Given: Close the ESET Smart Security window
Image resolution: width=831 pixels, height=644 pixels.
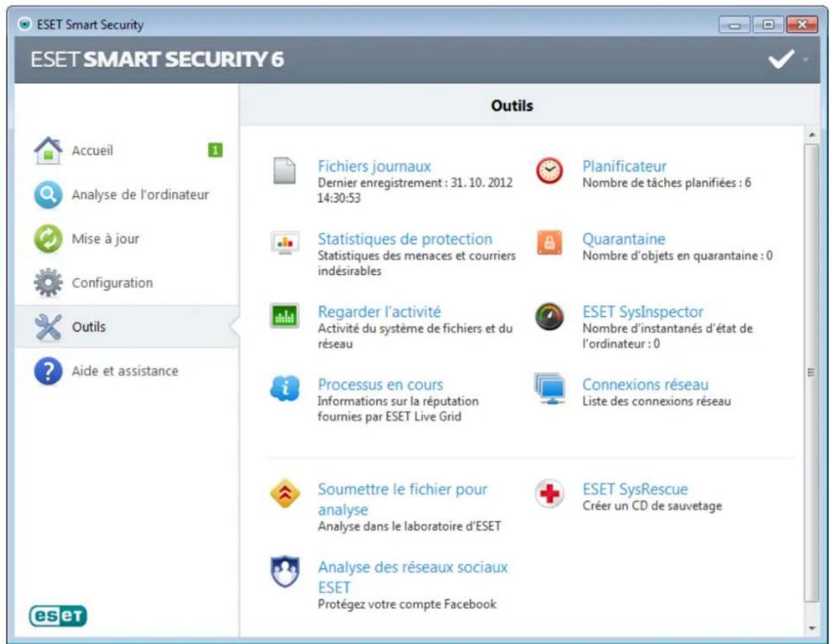Looking at the screenshot, I should pos(802,25).
